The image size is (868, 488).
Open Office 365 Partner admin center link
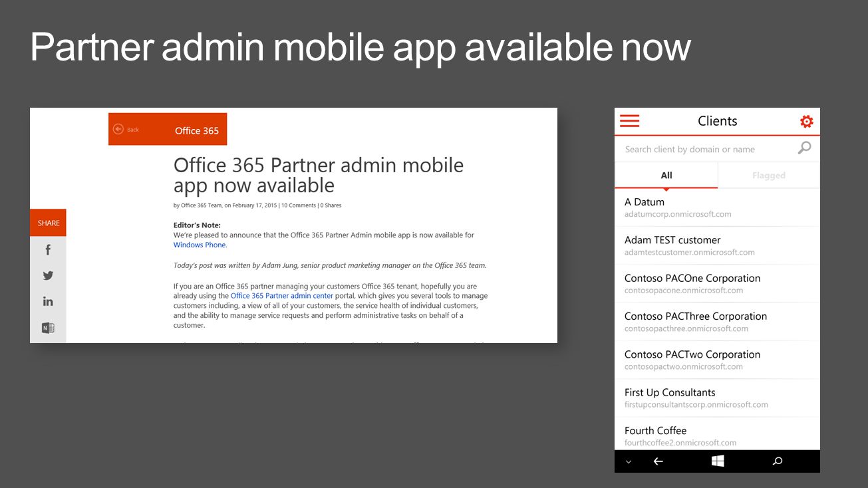coord(281,296)
